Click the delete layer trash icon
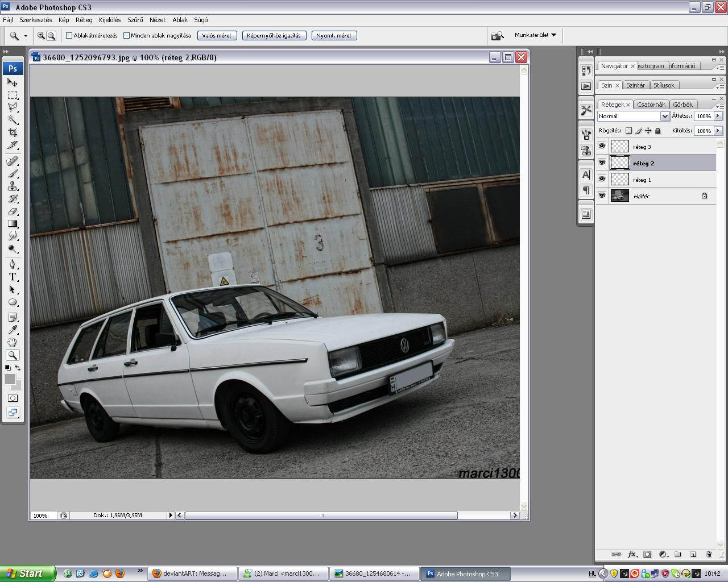728x582 pixels. coord(709,554)
